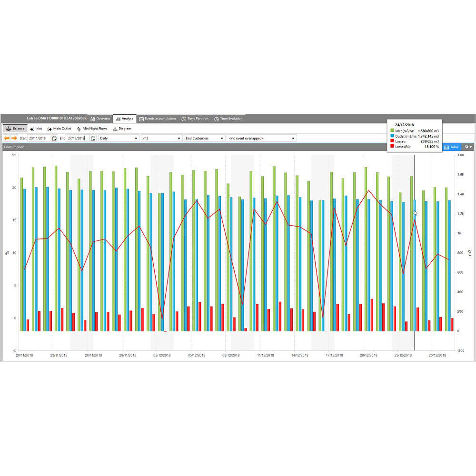Click the green Inlet legend swatch in tooltip
This screenshot has height=476, width=476.
point(392,130)
